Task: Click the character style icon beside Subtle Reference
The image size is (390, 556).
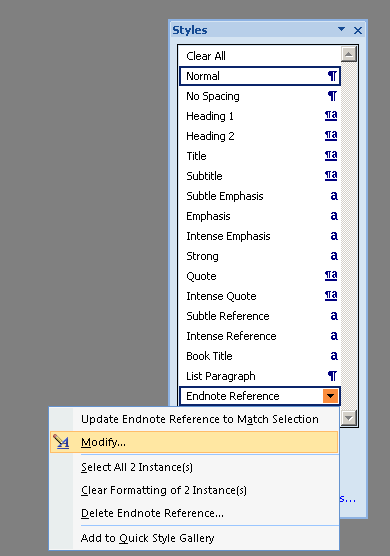Action: click(334, 316)
